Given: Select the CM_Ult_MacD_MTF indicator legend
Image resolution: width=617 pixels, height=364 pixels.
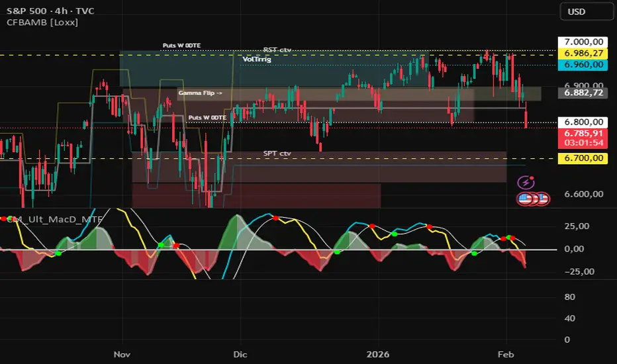Looking at the screenshot, I should [54, 219].
